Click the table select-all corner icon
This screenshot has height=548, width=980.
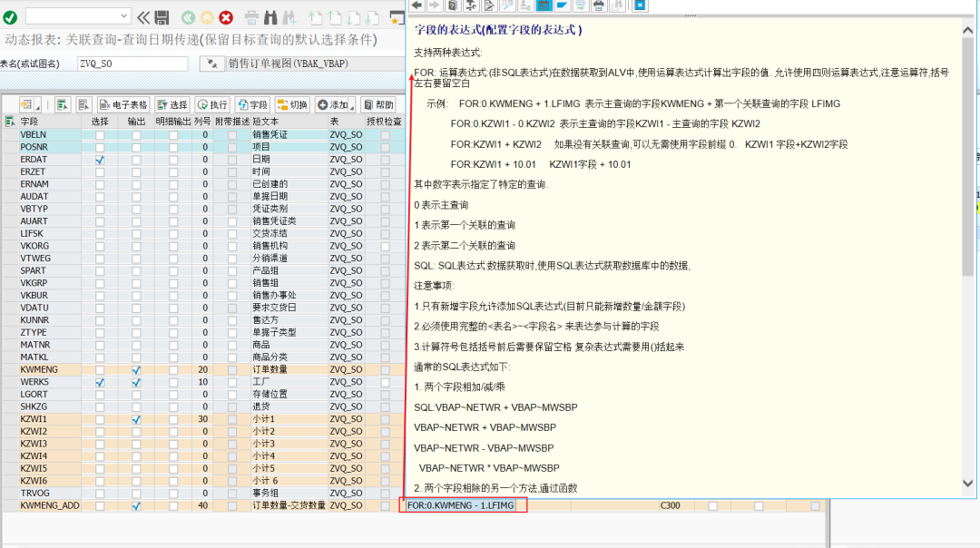click(x=9, y=122)
